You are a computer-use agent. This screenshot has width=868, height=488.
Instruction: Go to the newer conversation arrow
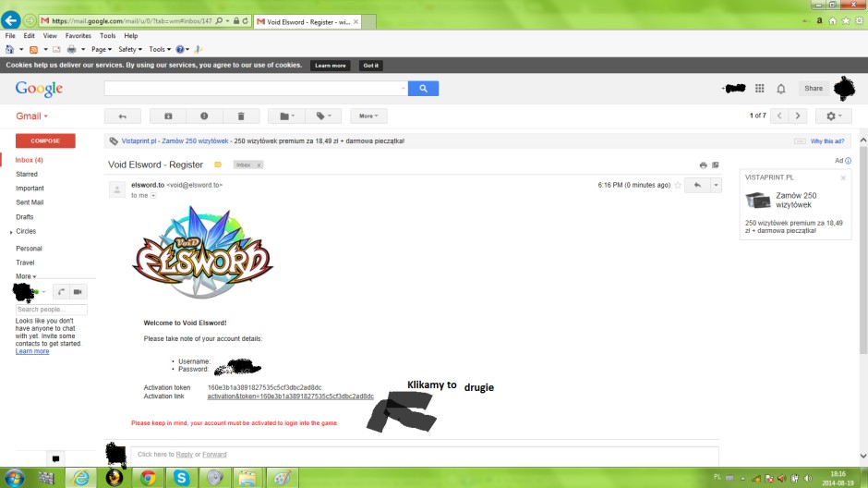(779, 116)
